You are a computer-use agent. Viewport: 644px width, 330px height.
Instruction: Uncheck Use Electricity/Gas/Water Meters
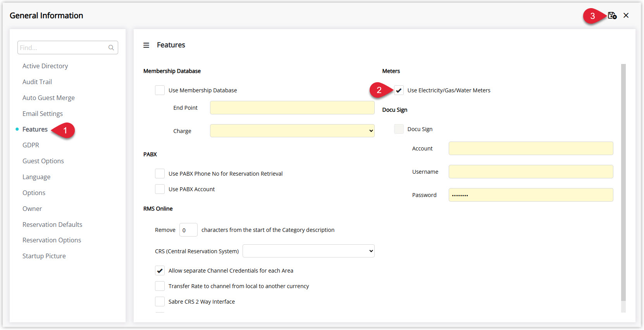coord(399,90)
